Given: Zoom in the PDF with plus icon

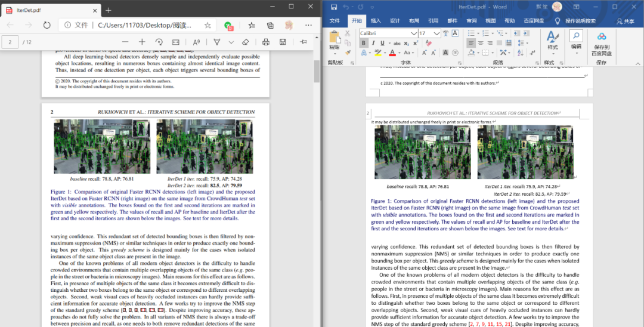Looking at the screenshot, I should coord(142,42).
